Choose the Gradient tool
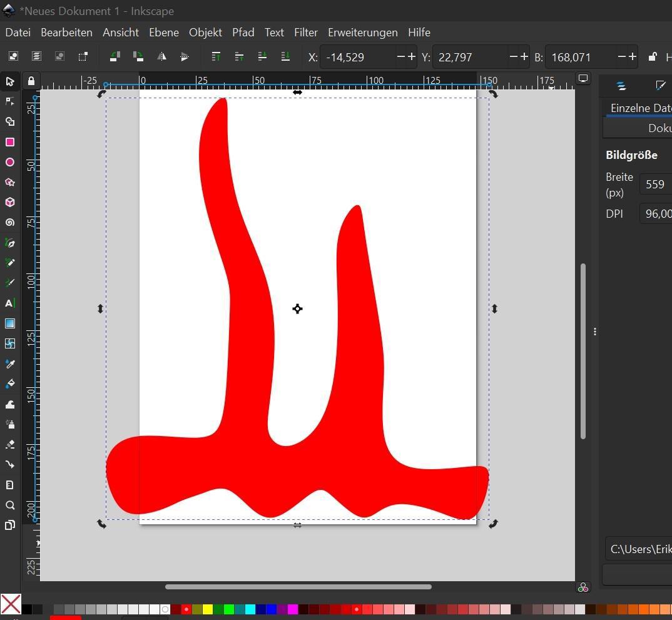Screen dimensions: 672x620 pyautogui.click(x=10, y=323)
